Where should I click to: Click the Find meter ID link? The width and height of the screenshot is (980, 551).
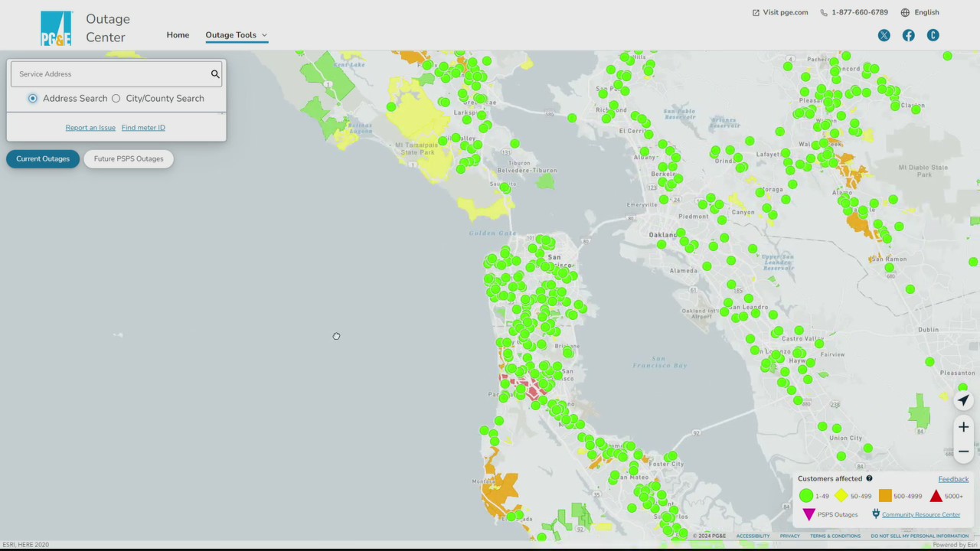(143, 128)
